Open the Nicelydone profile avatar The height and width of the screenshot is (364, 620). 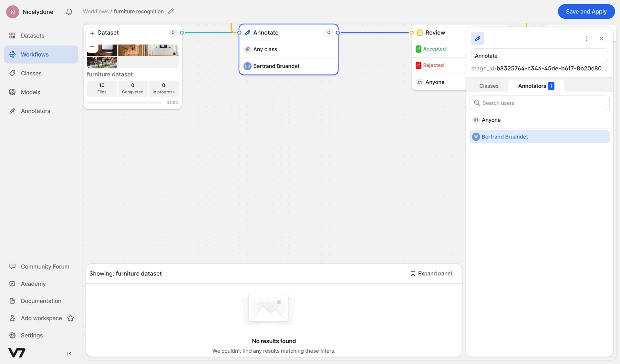[12, 12]
